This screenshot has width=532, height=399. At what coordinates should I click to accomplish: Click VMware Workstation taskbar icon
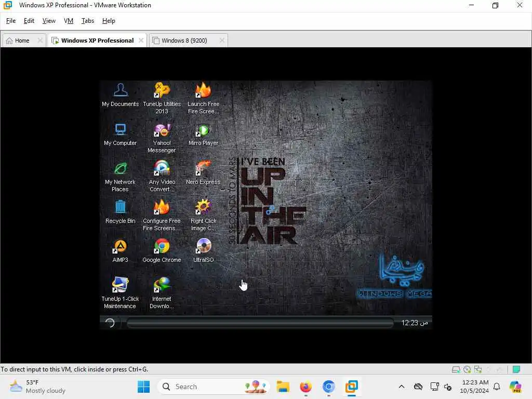(352, 387)
